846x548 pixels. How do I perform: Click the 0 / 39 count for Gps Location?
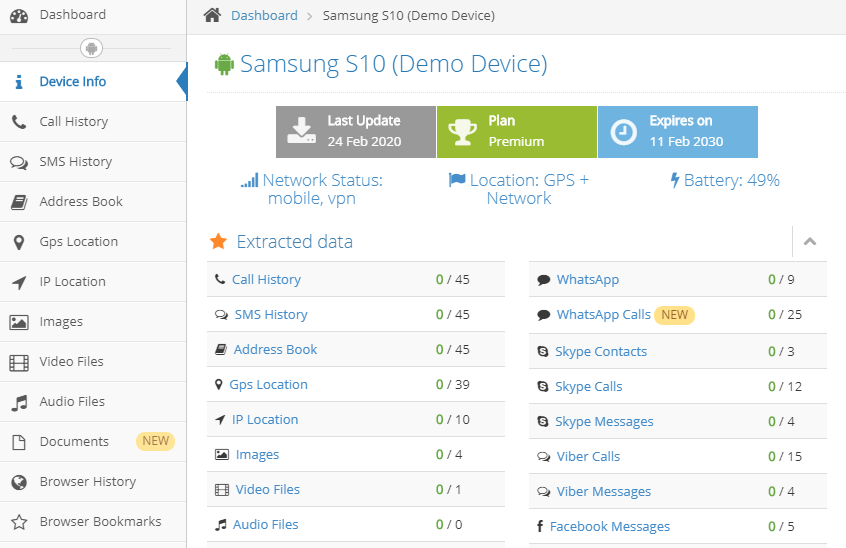(453, 385)
